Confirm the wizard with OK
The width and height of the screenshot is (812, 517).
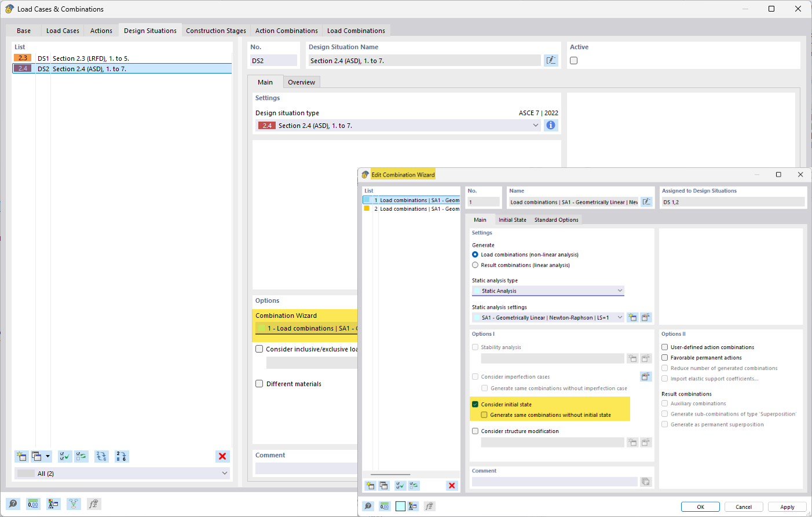(x=700, y=507)
